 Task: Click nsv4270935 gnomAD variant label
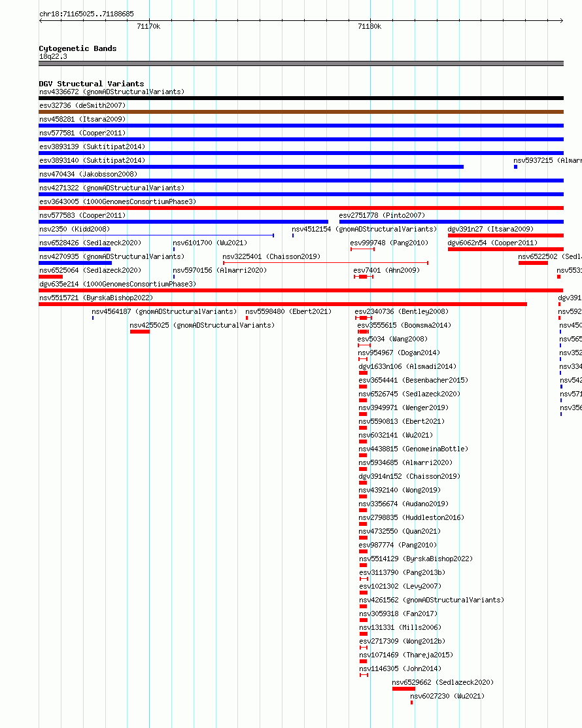coord(112,257)
